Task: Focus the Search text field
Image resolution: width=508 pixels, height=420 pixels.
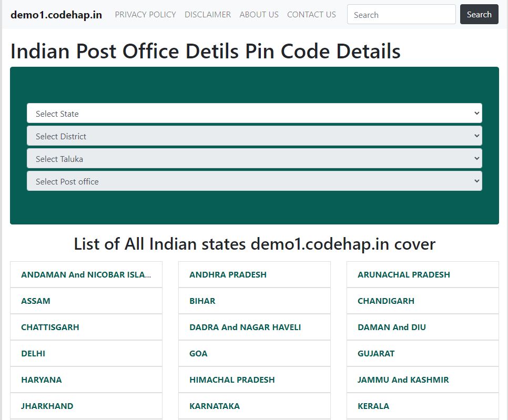Action: coord(401,15)
